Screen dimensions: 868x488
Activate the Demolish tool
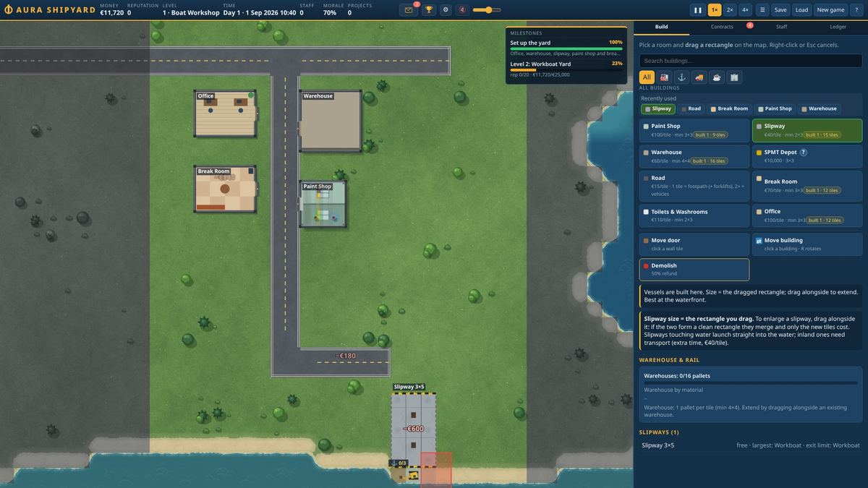click(694, 270)
